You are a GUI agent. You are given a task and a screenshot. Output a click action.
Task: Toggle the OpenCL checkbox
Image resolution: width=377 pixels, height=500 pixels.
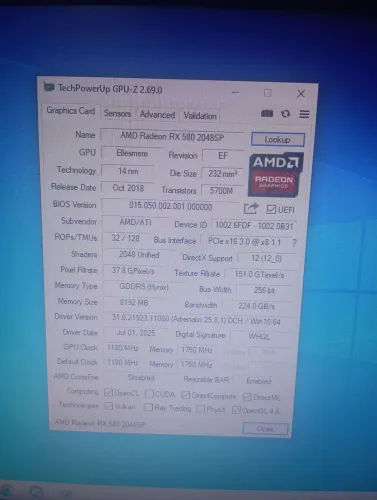pos(108,392)
